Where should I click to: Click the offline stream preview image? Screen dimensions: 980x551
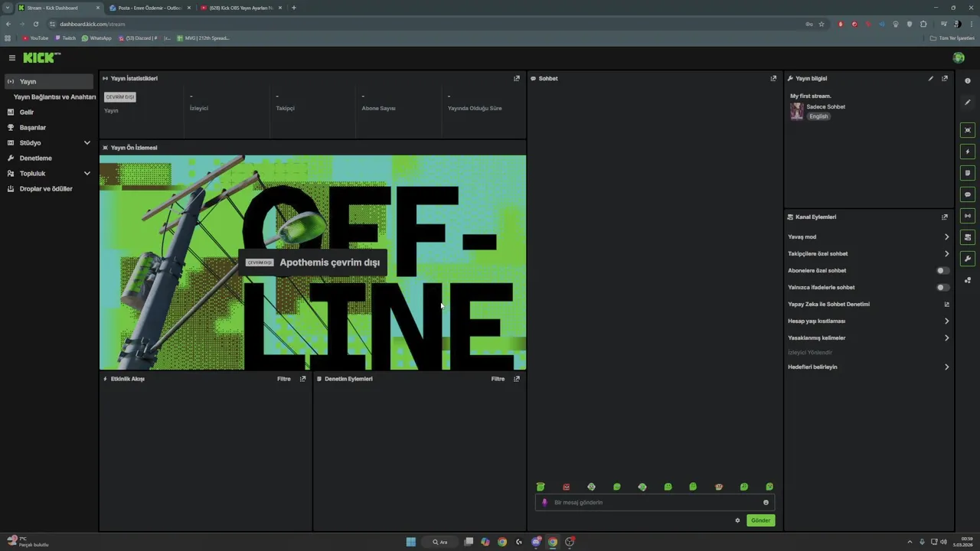point(312,262)
